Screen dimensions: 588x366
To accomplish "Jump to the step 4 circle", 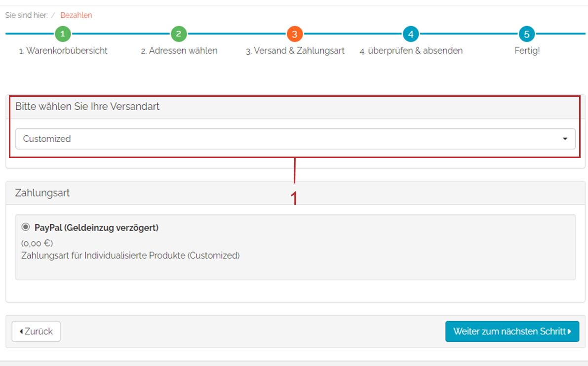I will [x=411, y=34].
